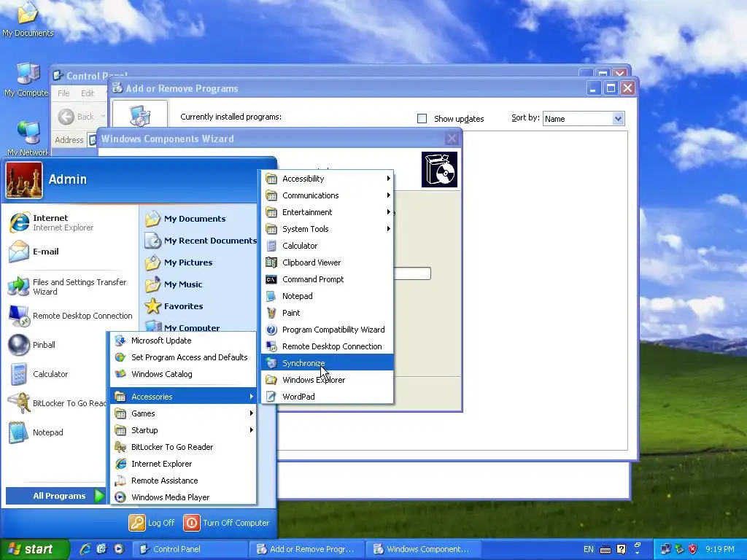This screenshot has height=560, width=747.
Task: Open My Network Places desktop icon
Action: (28, 139)
